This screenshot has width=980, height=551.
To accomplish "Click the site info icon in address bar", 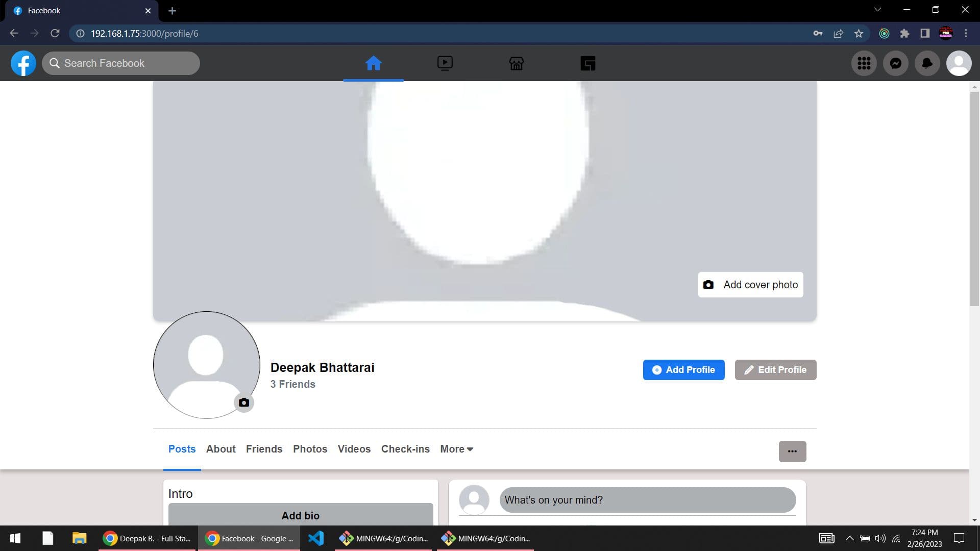I will coord(80,33).
